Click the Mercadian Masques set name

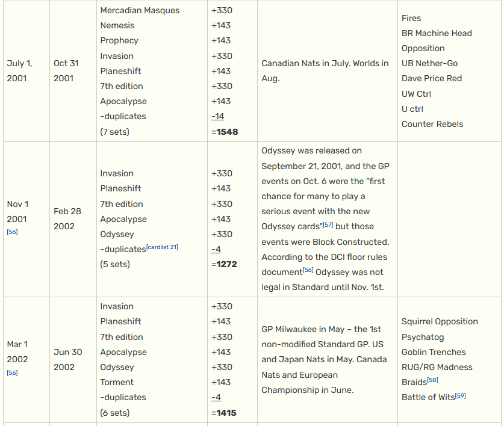click(140, 10)
